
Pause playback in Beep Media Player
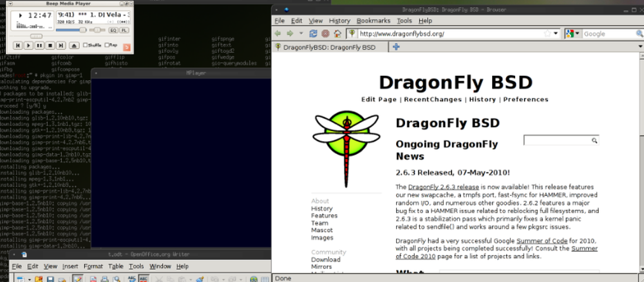tap(39, 46)
